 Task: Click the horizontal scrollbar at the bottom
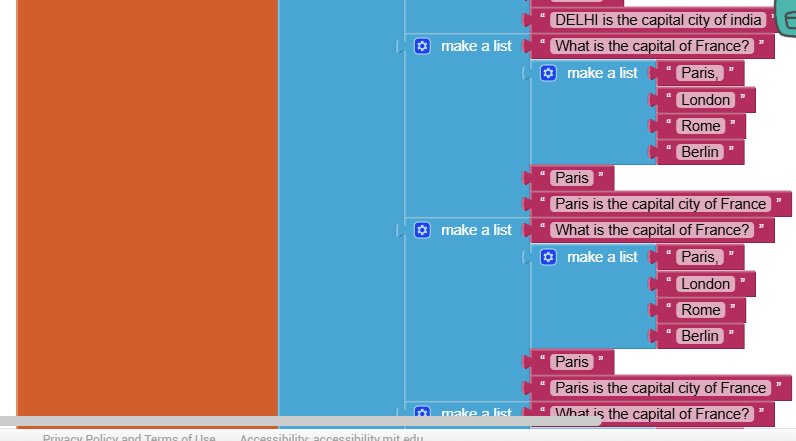(x=300, y=421)
